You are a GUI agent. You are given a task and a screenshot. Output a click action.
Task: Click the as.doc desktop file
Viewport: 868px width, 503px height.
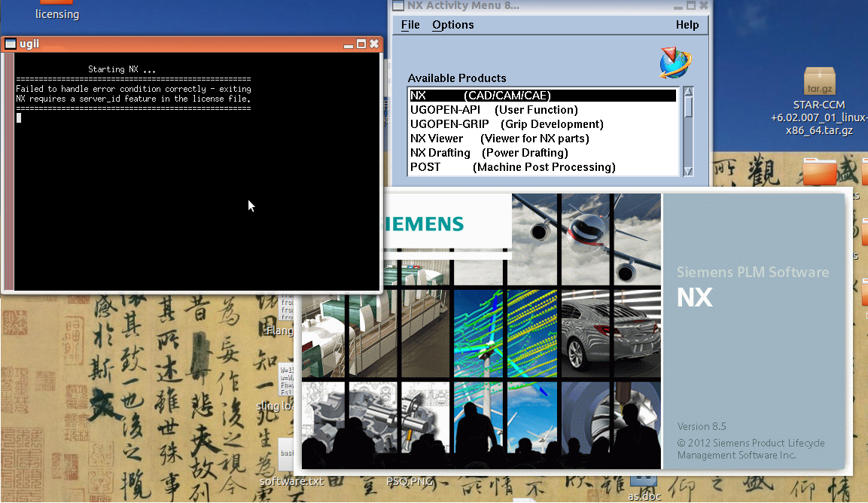[x=644, y=487]
